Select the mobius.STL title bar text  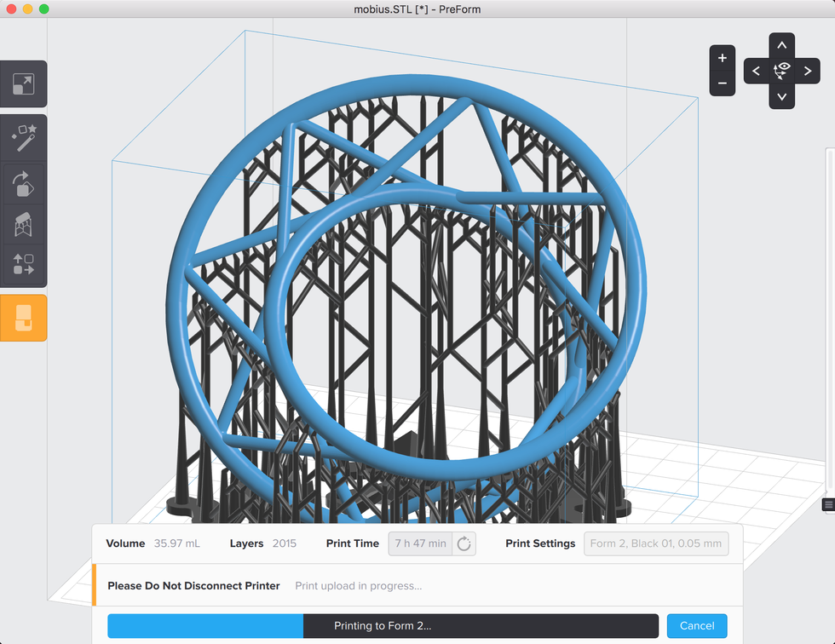click(417, 9)
